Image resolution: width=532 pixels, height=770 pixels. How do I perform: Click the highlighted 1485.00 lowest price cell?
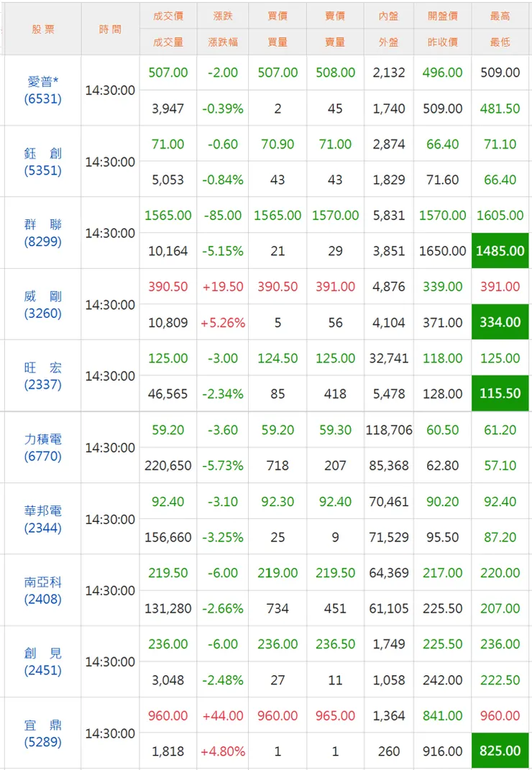[x=500, y=251]
